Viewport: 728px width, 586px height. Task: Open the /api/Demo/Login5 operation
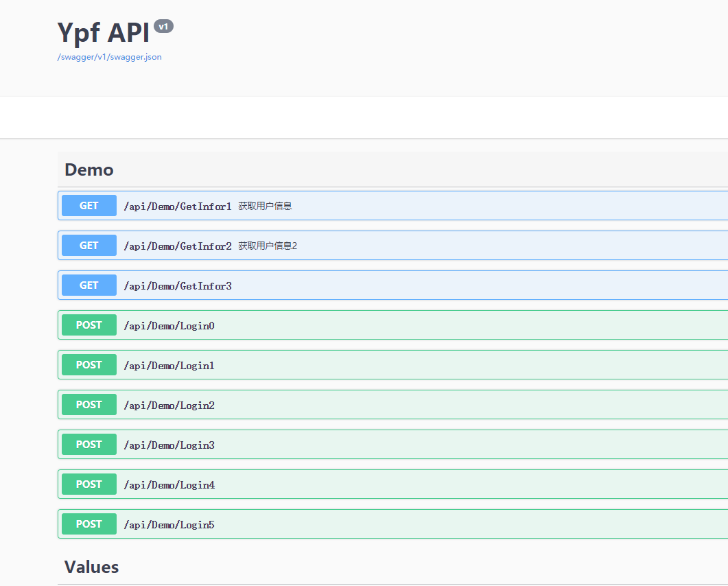click(x=392, y=524)
